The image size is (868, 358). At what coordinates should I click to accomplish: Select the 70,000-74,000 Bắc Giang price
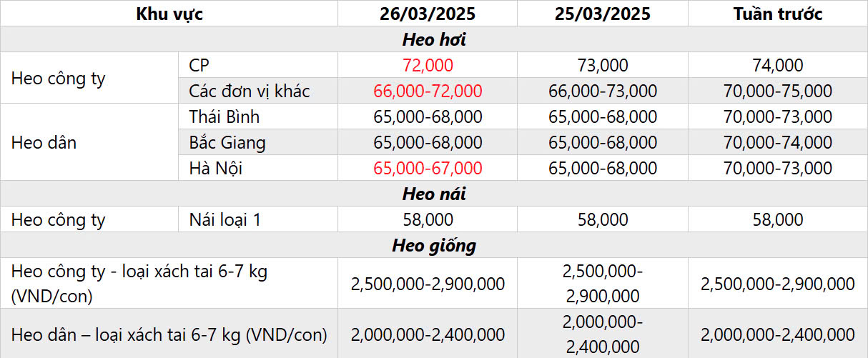[778, 143]
